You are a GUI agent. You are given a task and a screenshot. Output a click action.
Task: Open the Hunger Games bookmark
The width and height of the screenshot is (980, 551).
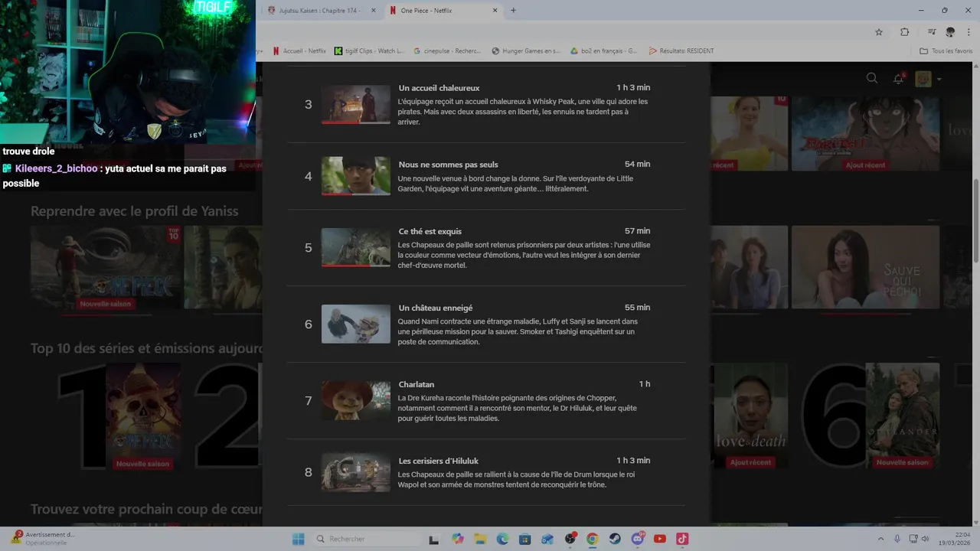point(527,51)
